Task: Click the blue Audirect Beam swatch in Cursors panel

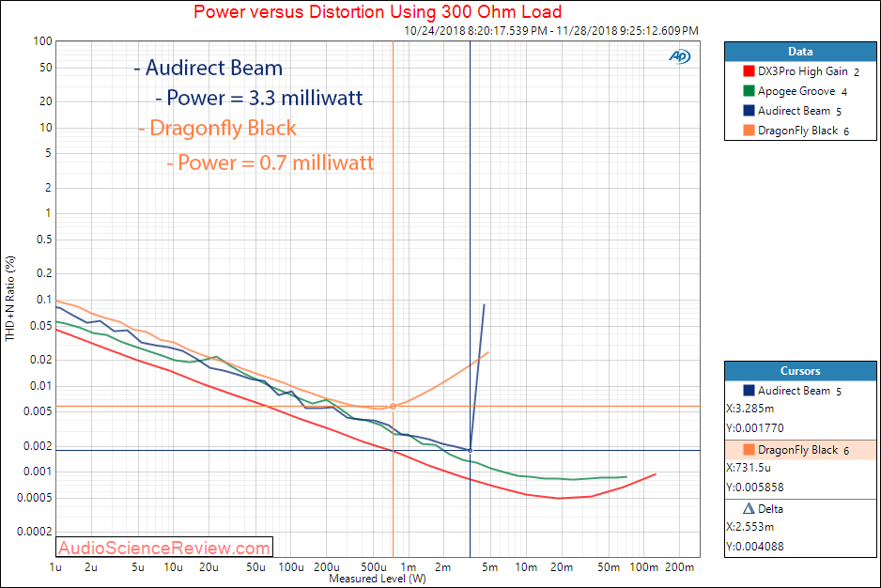Action: point(749,391)
